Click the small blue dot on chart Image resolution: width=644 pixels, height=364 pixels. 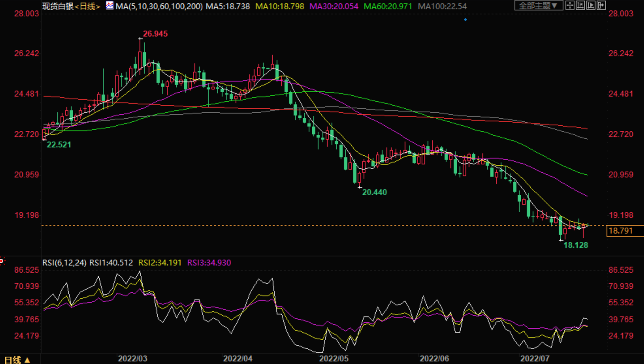click(465, 20)
